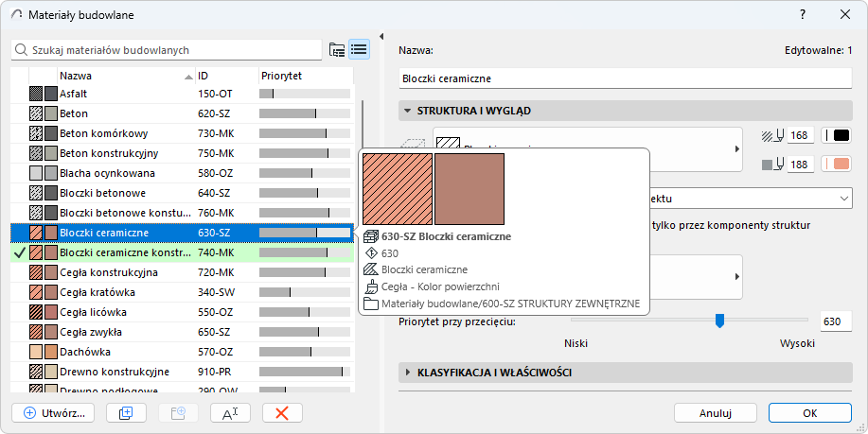Screen dimensions: 868x434
Task: Delete material with the red X button
Action: [282, 413]
